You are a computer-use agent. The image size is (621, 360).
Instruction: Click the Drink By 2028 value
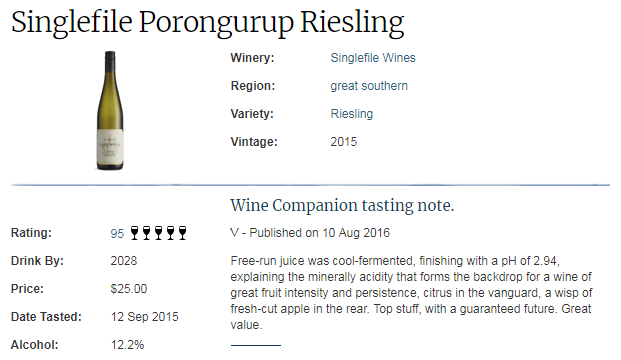pos(124,261)
